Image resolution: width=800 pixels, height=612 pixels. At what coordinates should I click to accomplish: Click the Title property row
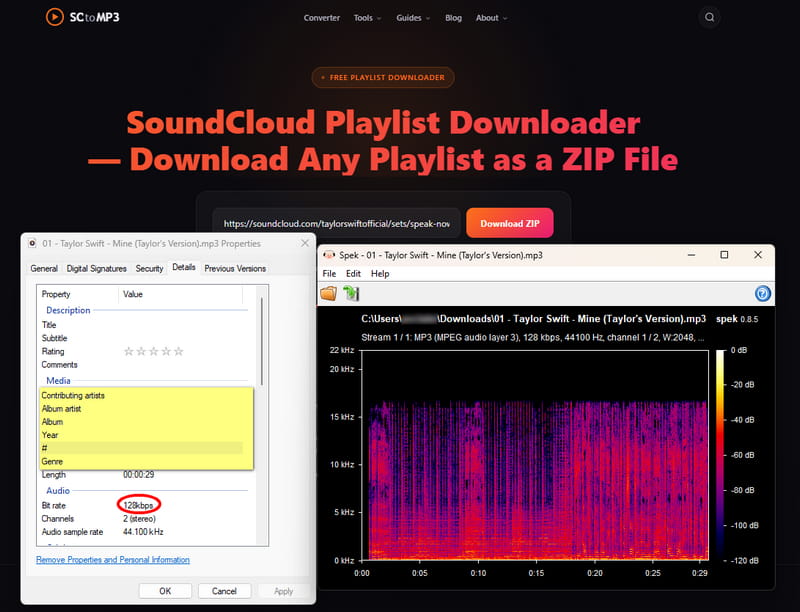click(x=142, y=325)
